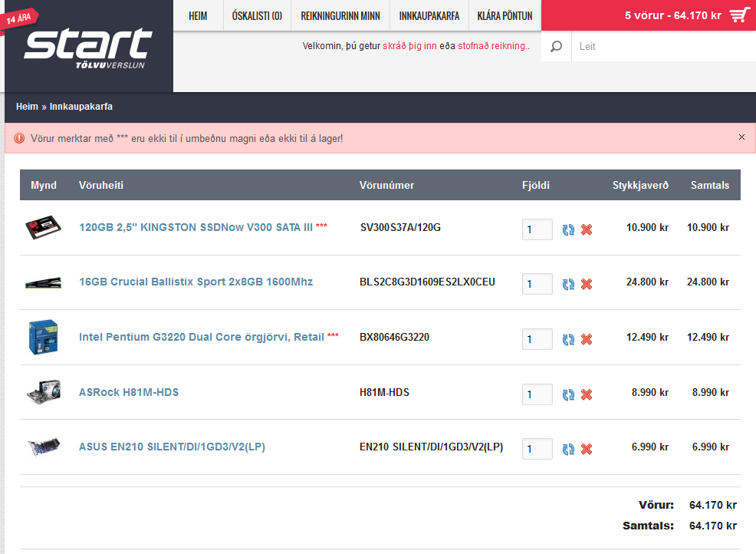756x554 pixels.
Task: Open the 16GB Crucial Ballistix Sport product link
Action: click(x=196, y=282)
